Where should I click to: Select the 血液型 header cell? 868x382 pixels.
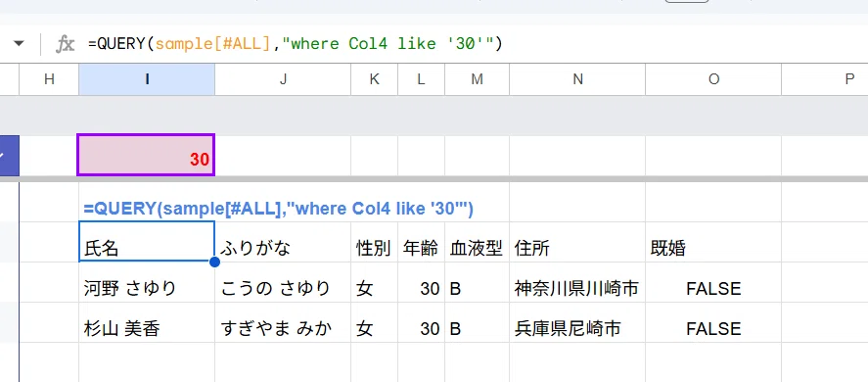click(478, 242)
